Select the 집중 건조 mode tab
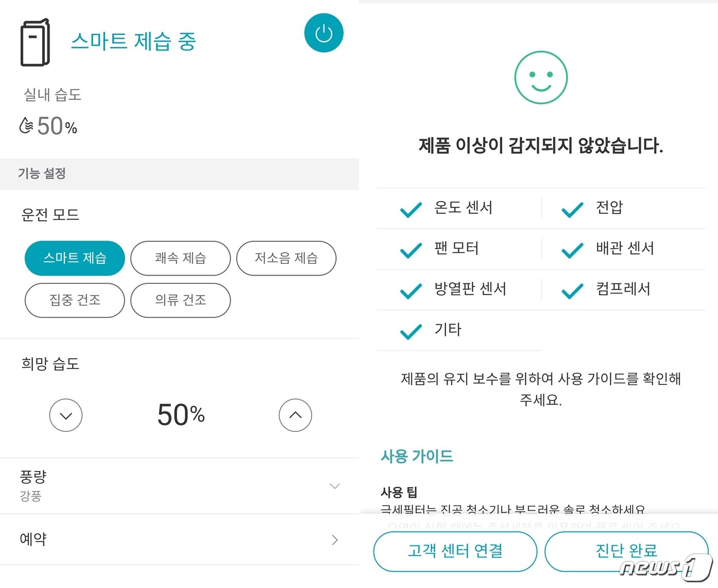718x588 pixels. tap(74, 300)
